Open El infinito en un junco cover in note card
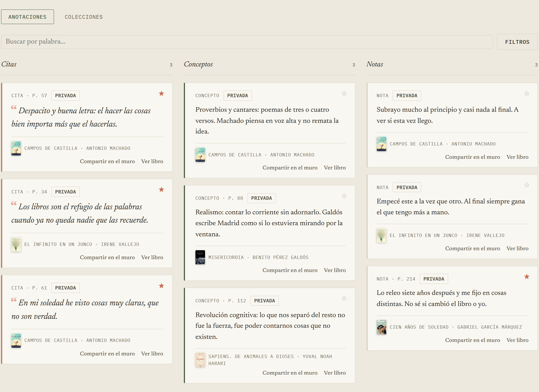The image size is (539, 392). click(x=381, y=236)
